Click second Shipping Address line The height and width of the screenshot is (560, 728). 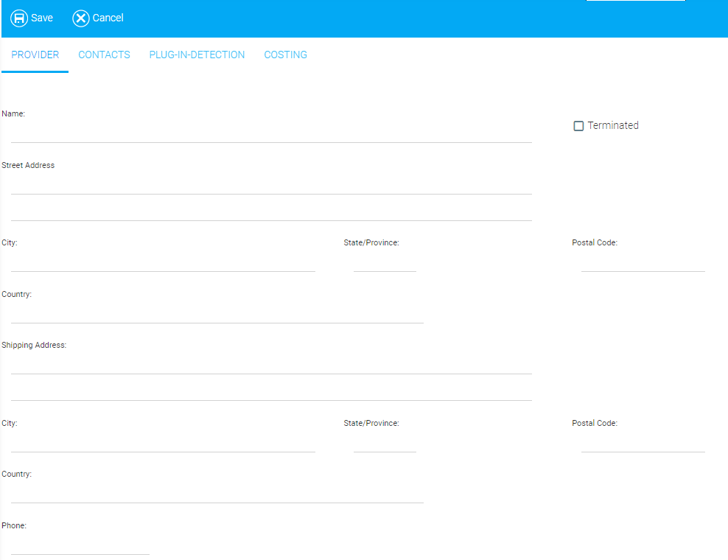pos(271,391)
